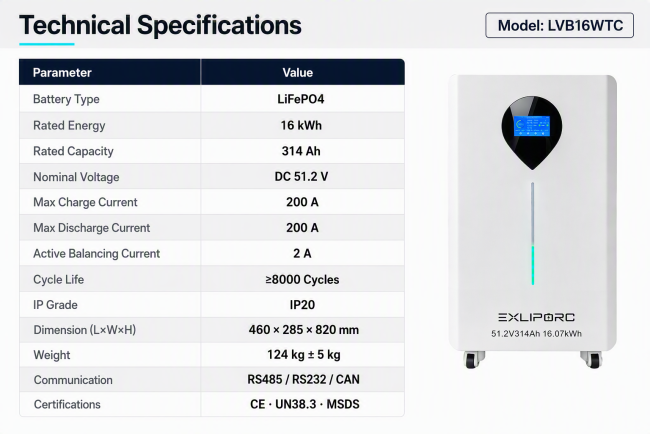650x434 pixels.
Task: Click the IP20 grade value
Action: (302, 305)
